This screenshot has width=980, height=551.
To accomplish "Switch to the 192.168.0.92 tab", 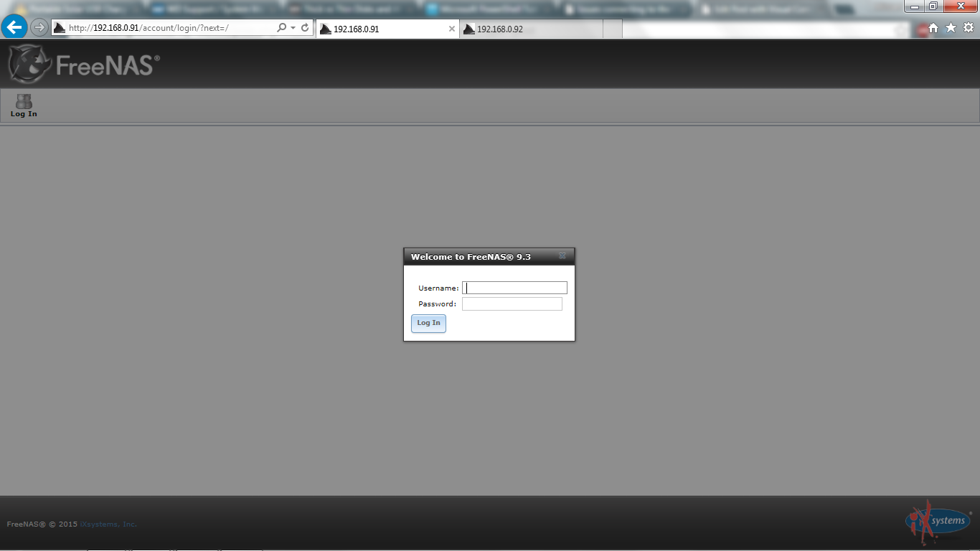I will click(x=531, y=29).
